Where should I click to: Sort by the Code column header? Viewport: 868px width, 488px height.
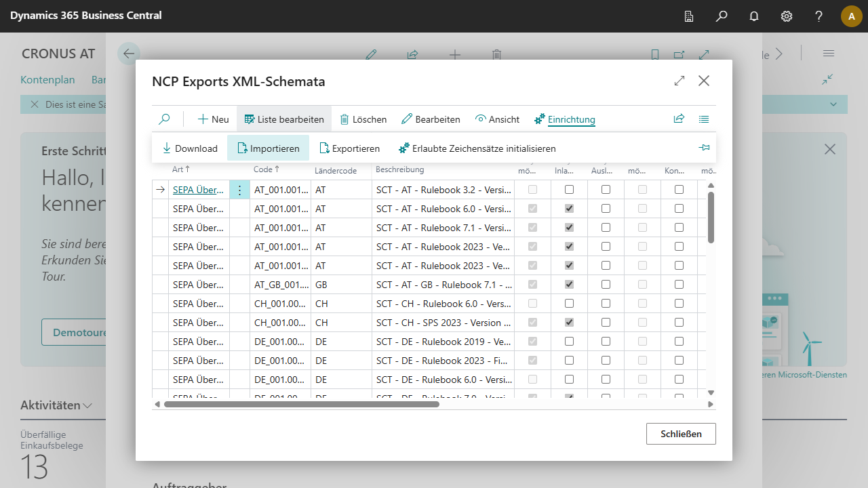click(x=267, y=169)
